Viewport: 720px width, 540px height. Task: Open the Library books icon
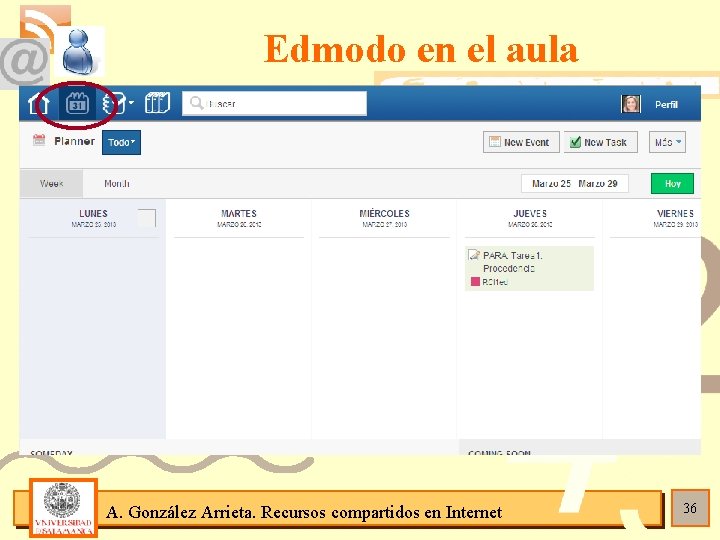tap(158, 103)
